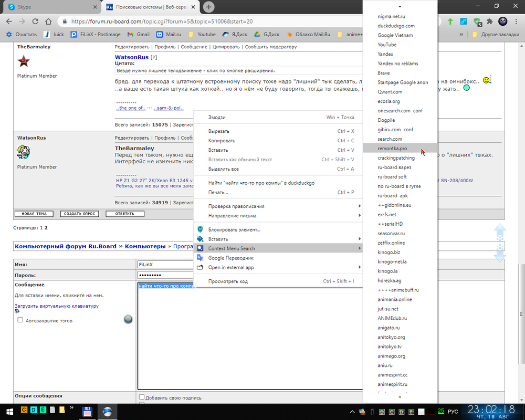Open the Youtube bookmarks folder
This screenshot has height=420, width=525.
(x=202, y=35)
